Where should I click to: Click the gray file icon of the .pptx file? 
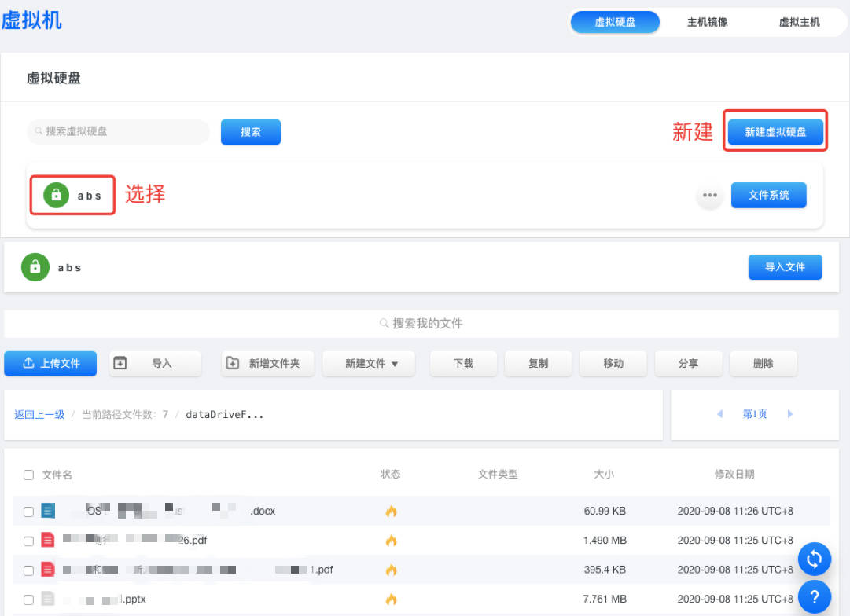click(48, 598)
